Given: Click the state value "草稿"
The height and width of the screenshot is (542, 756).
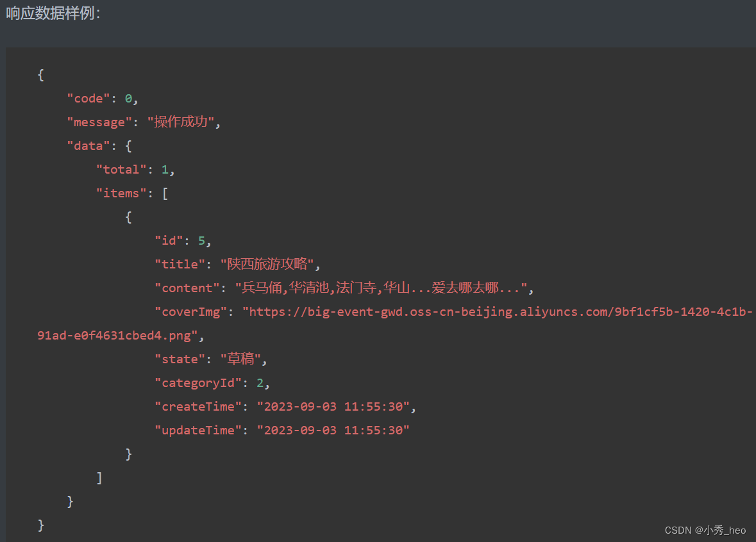Looking at the screenshot, I should (x=240, y=358).
